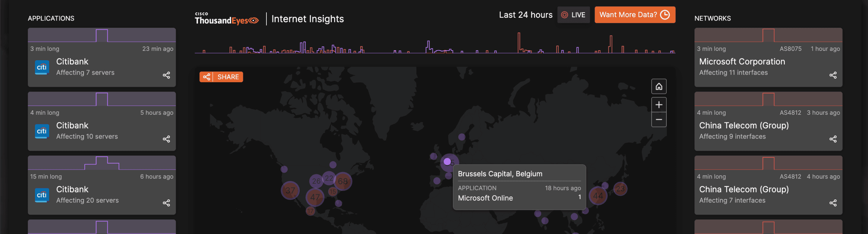Click the map cluster marker labeled 26
The width and height of the screenshot is (868, 234).
tap(316, 181)
